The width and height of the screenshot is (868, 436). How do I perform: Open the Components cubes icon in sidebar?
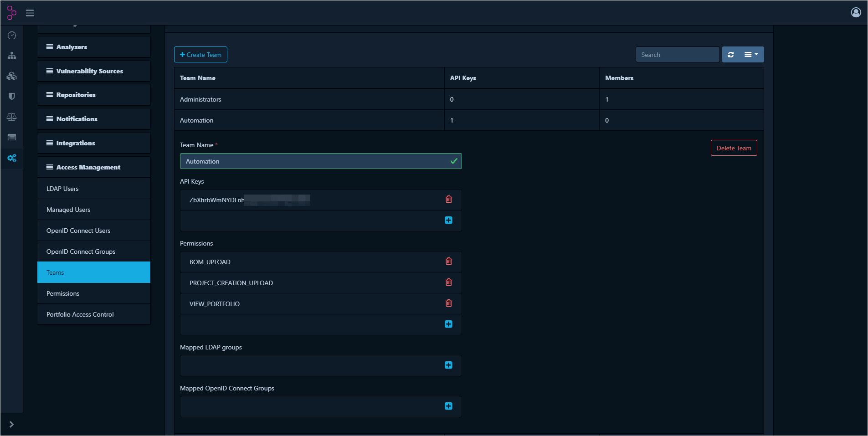[x=12, y=76]
